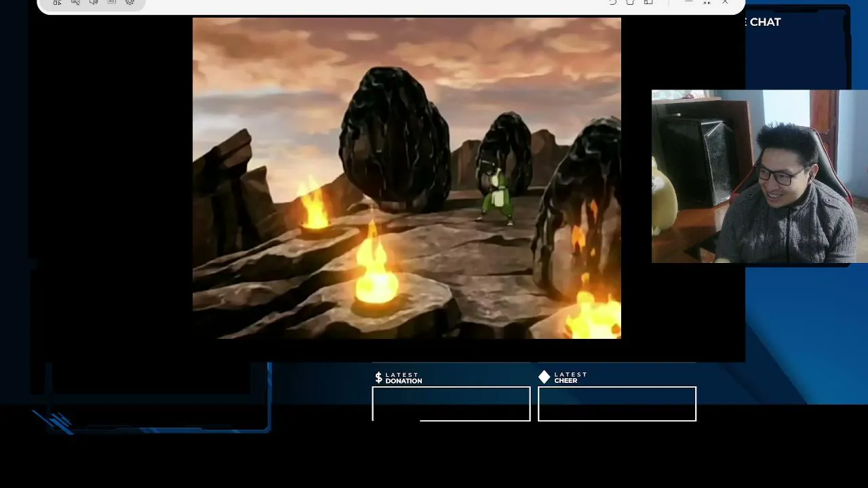Open settings via the gear icon in top toolbar

click(x=130, y=3)
